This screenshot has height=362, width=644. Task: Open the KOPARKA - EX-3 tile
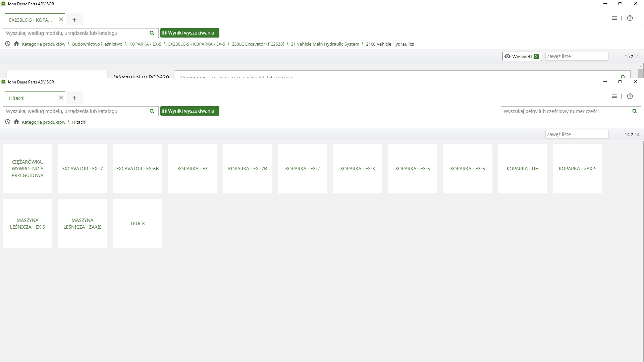[358, 169]
